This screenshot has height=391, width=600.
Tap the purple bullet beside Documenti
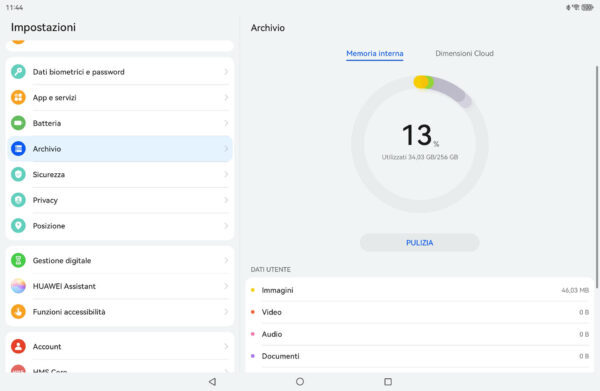[x=253, y=356]
